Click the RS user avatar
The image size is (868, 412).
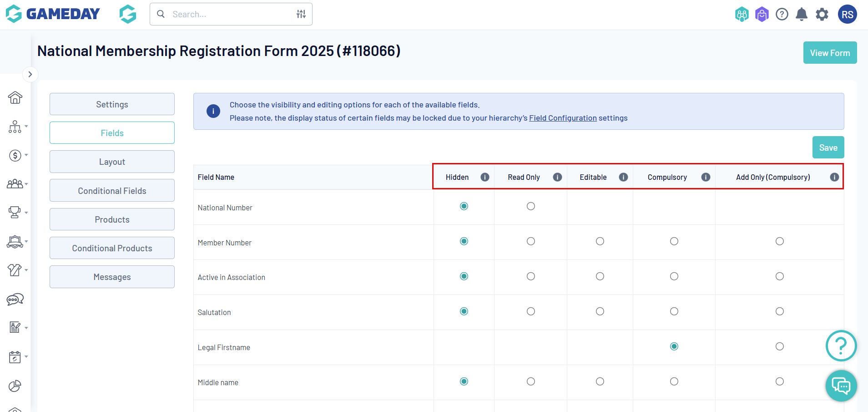847,15
